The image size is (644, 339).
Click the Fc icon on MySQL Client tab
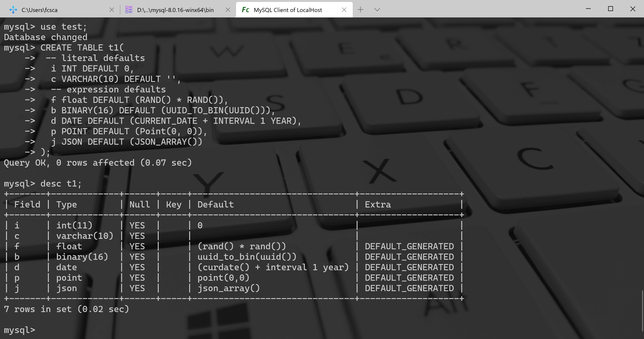pyautogui.click(x=246, y=10)
